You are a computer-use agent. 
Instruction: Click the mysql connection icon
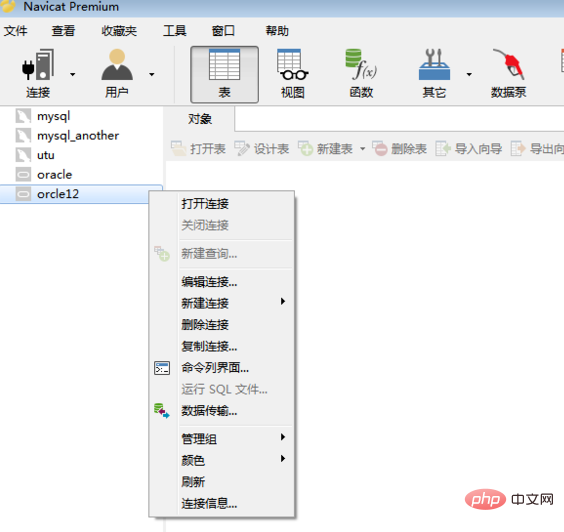[x=23, y=116]
